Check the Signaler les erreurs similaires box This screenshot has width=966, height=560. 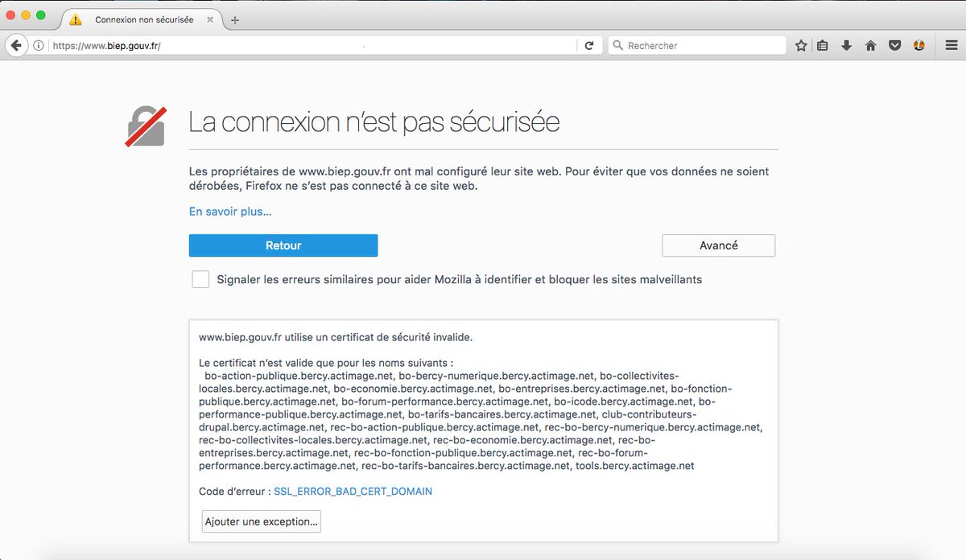200,279
